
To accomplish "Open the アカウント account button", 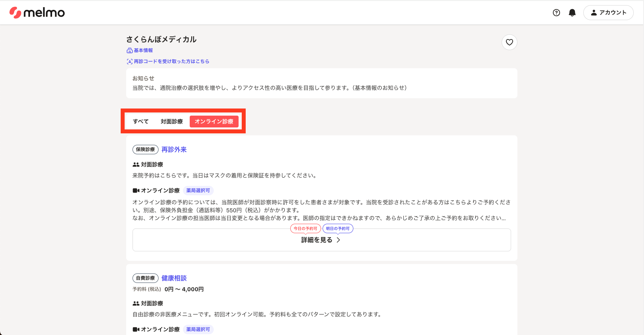I will (608, 13).
